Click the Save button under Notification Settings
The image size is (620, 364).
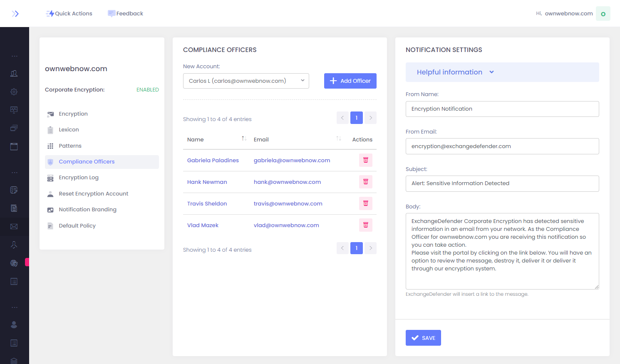tap(423, 337)
